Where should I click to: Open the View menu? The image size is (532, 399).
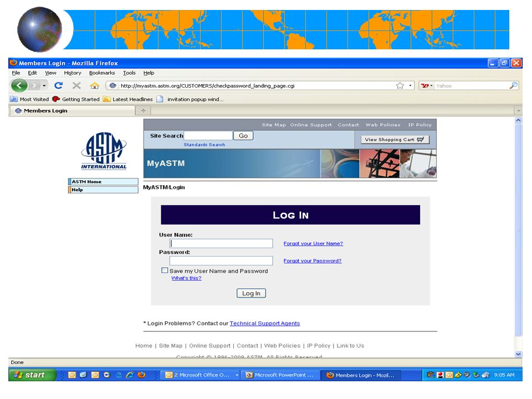[x=50, y=73]
